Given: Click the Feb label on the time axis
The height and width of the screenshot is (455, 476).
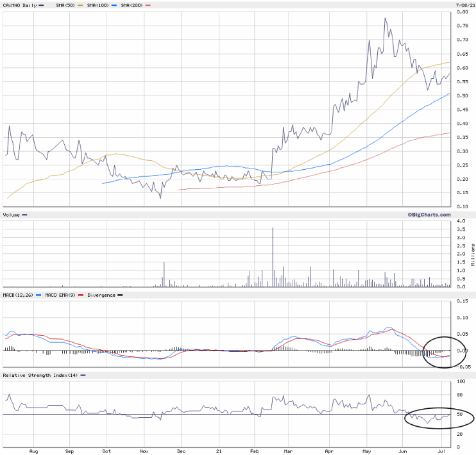Looking at the screenshot, I should (255, 451).
